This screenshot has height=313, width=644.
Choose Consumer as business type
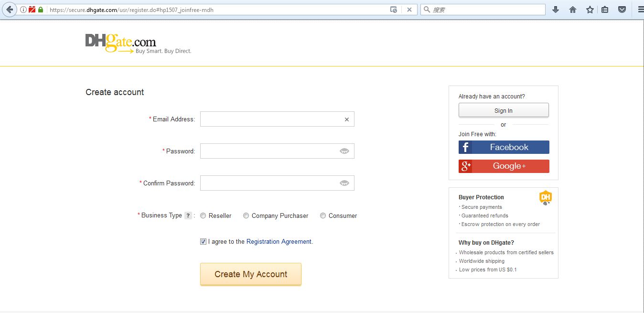(x=322, y=216)
